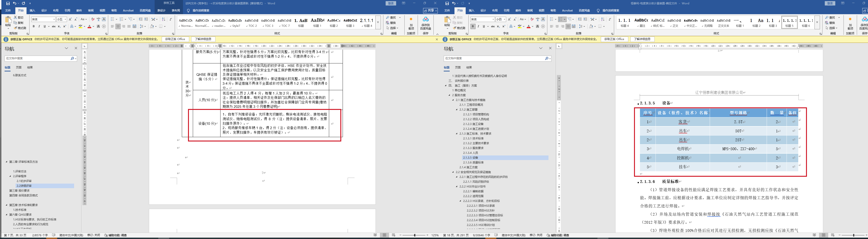Select 2.1.3.6 质量标准 in the right navigation pane

point(473,163)
